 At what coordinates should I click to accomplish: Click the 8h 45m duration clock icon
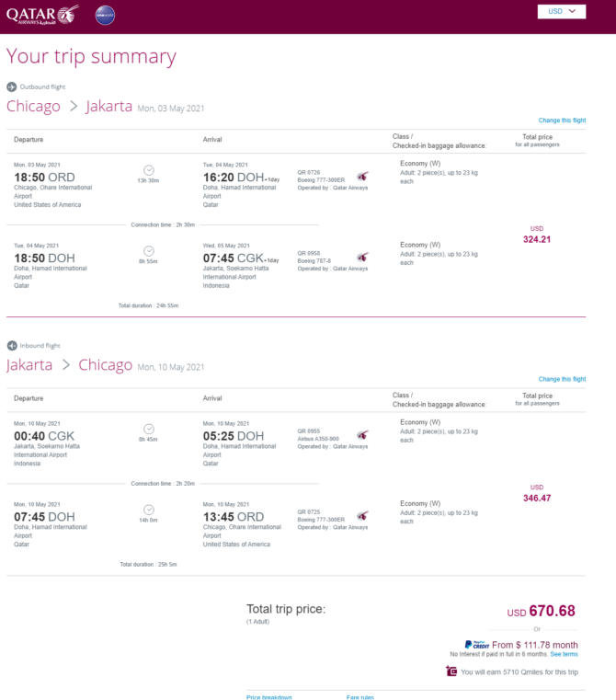coord(149,429)
